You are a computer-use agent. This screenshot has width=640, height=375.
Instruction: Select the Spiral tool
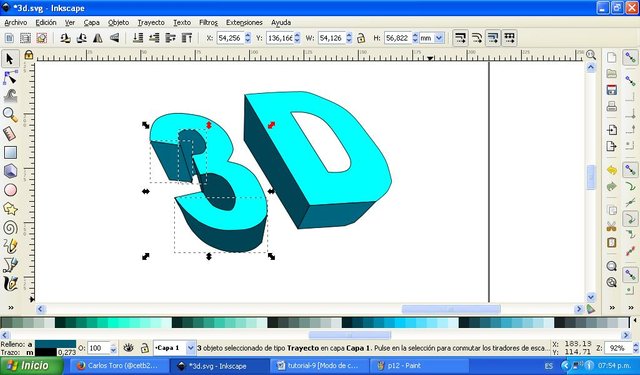tap(10, 228)
